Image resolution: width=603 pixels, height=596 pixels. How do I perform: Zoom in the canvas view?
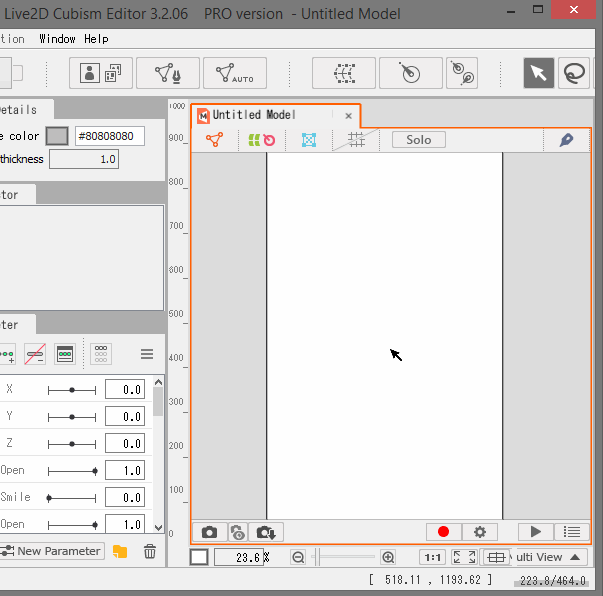pos(388,557)
